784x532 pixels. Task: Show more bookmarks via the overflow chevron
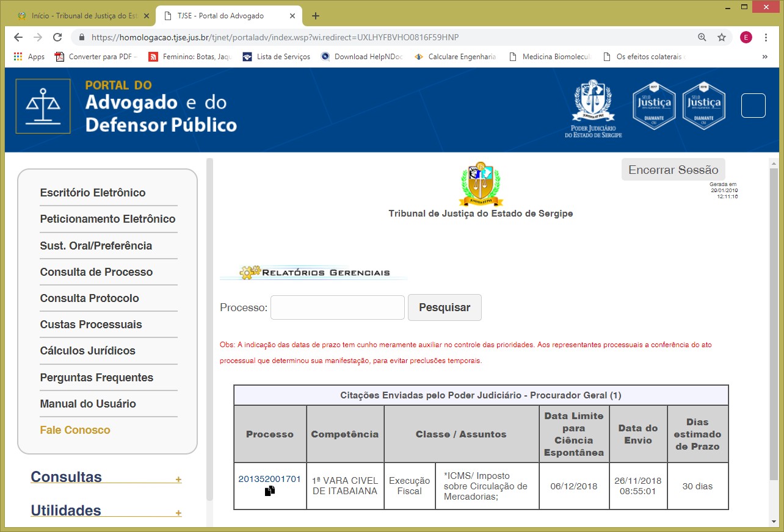click(x=765, y=57)
